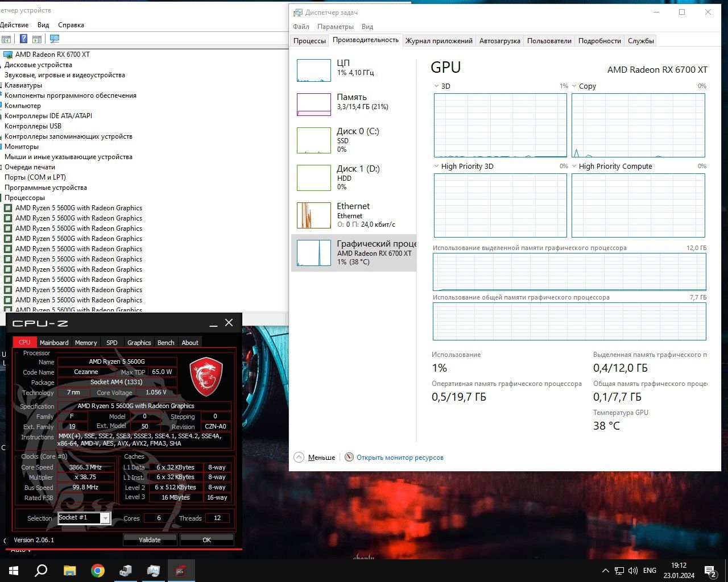Click the Контроллеры USB category
Viewport: 728px width, 582px height.
pyautogui.click(x=33, y=126)
